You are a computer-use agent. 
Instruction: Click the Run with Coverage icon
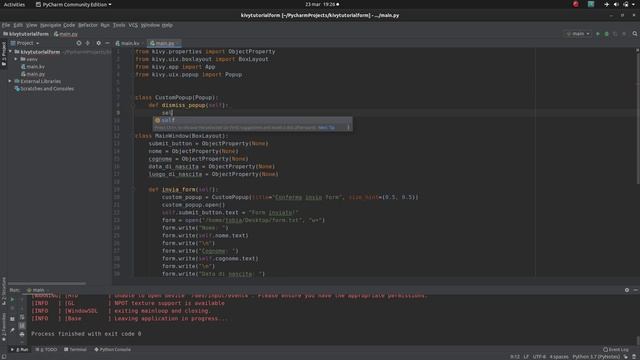[615, 34]
